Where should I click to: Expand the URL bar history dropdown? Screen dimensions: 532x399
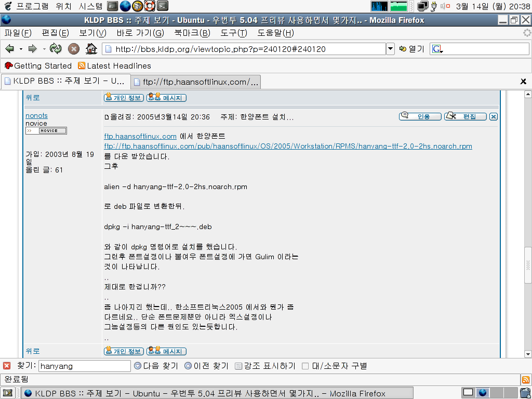pos(390,49)
